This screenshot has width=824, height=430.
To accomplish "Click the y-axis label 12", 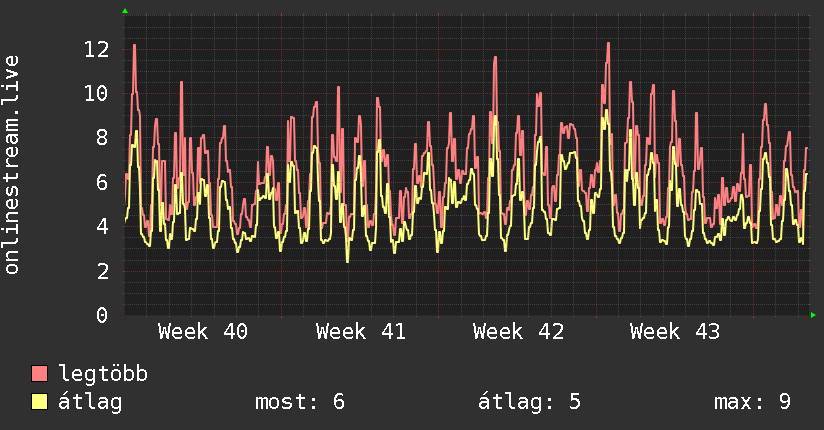I will tap(97, 50).
